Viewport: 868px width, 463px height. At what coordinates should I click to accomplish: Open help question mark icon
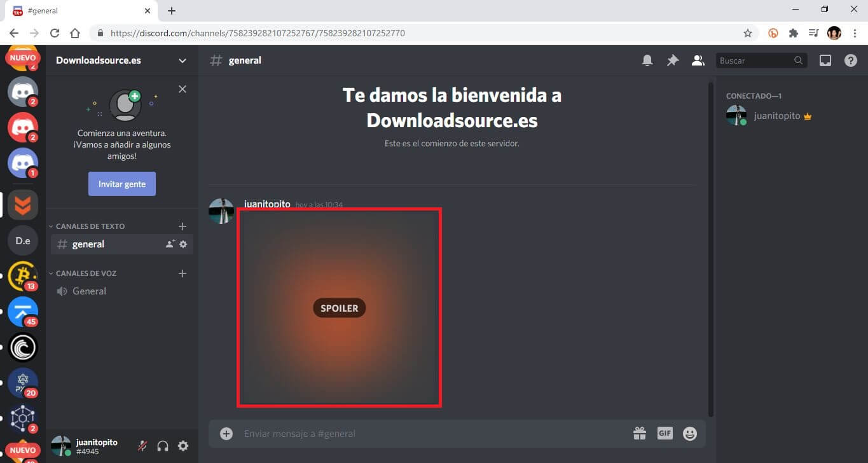tap(851, 60)
